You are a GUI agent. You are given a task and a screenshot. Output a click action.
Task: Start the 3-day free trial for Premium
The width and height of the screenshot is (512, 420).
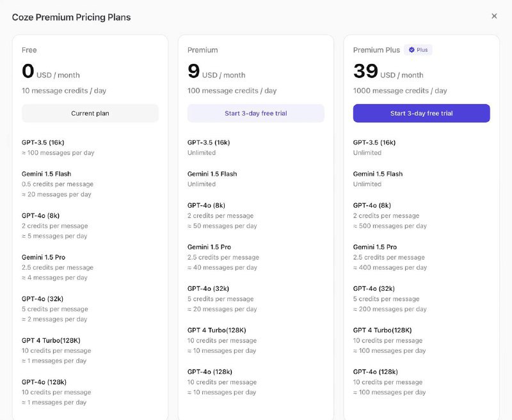pos(255,113)
